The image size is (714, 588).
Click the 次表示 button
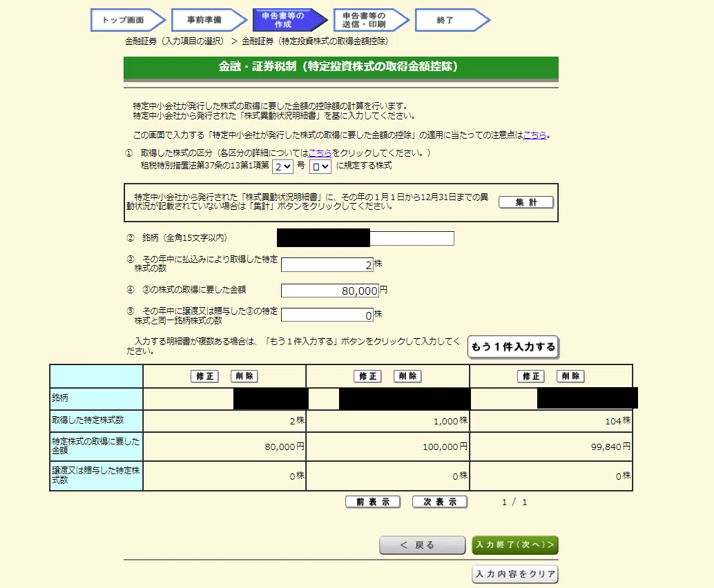click(440, 502)
